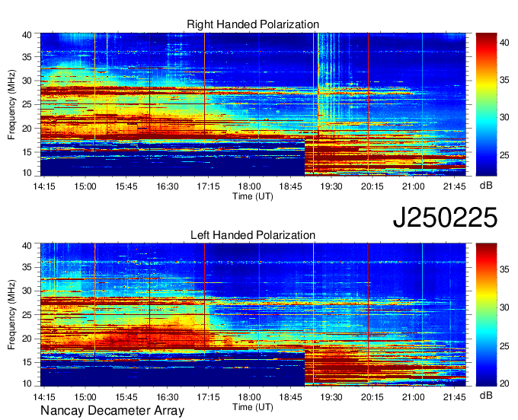Viewport: 518px width, 420px height.
Task: Click the 18:45 tick of Right Handed plot
Action: (x=290, y=186)
